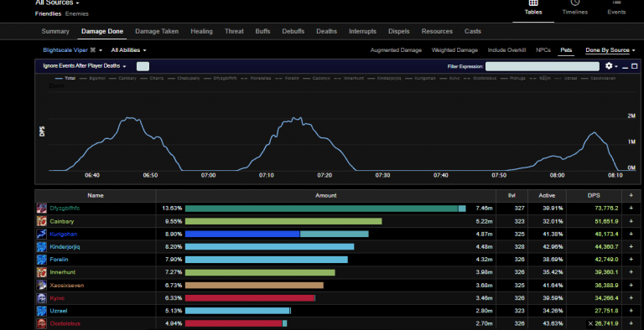Open the Threat tab
644x330 pixels.
coord(234,31)
